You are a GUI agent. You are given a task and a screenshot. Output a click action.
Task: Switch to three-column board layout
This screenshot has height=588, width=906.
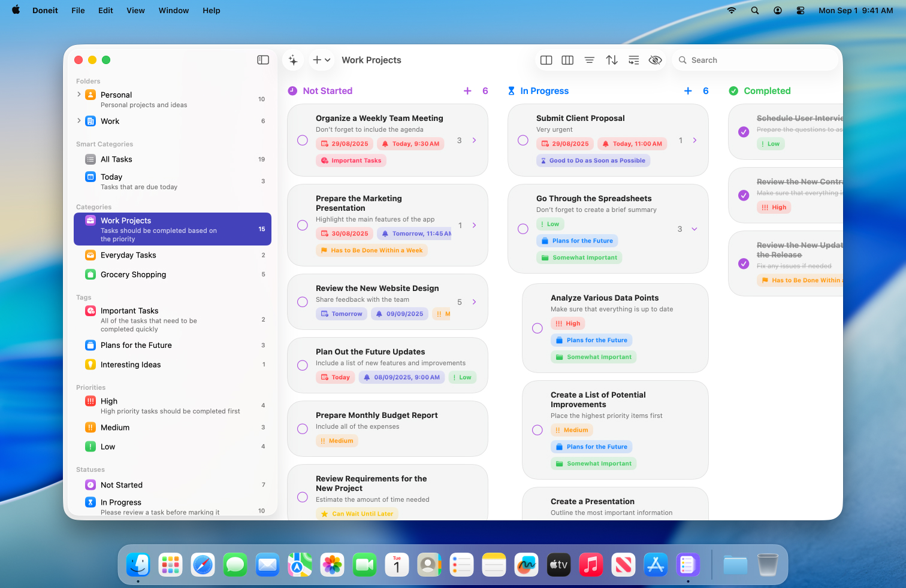(567, 60)
